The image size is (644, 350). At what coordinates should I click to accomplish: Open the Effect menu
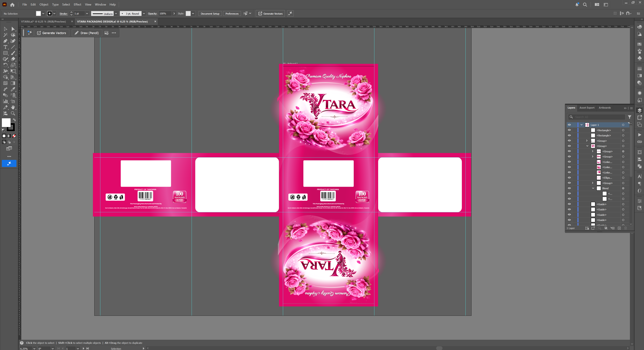click(78, 5)
